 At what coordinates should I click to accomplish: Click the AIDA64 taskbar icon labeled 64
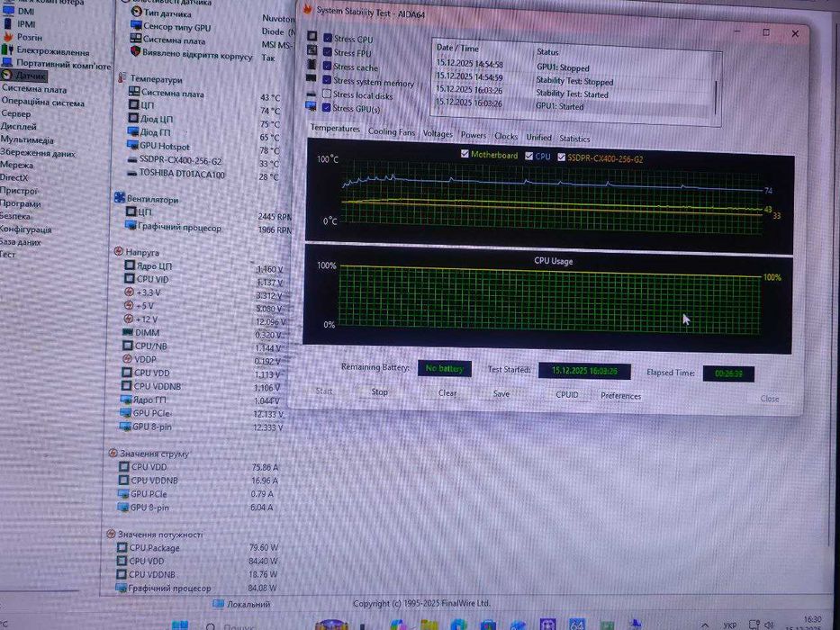coord(576,624)
